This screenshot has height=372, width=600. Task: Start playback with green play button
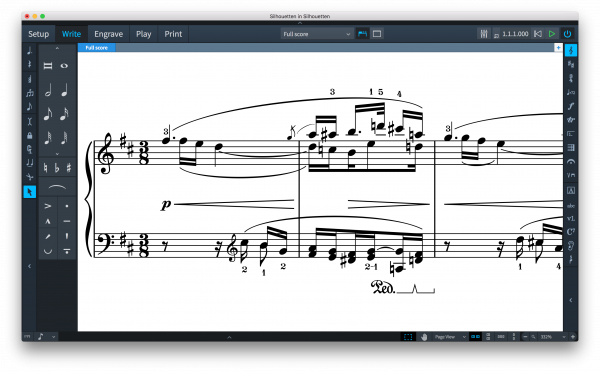tap(552, 34)
